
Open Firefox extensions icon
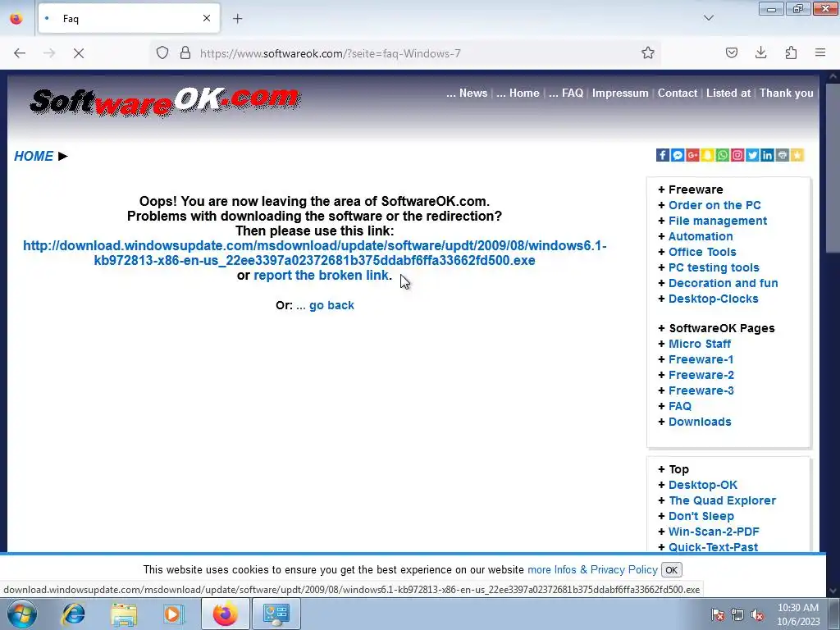tap(791, 53)
